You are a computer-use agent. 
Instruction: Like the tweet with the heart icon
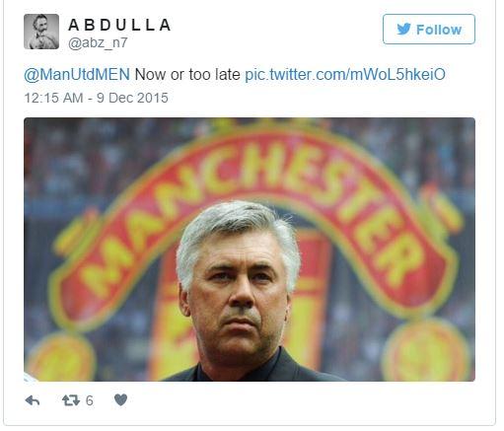tap(120, 399)
